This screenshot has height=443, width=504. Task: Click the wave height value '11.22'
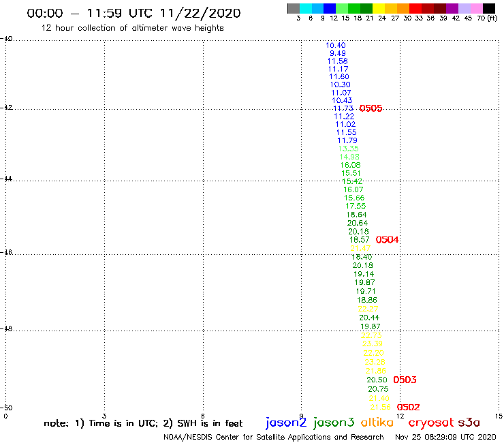pyautogui.click(x=344, y=117)
